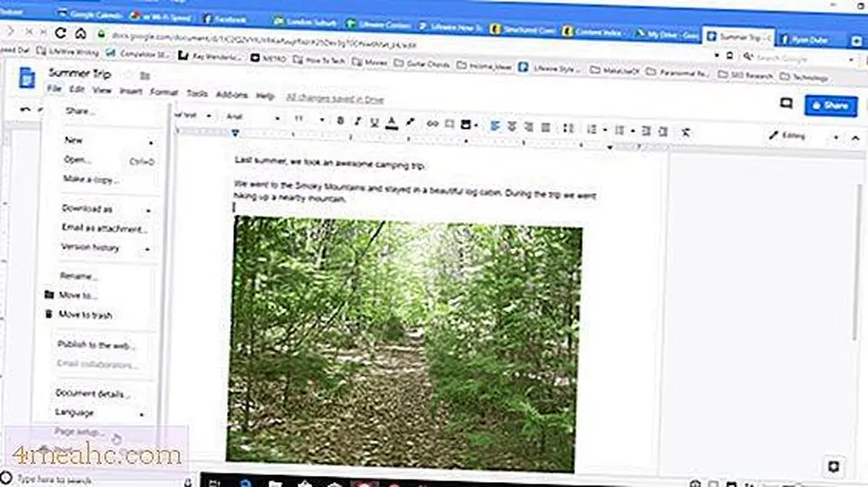Open the text color picker
The width and height of the screenshot is (868, 487).
tap(392, 122)
